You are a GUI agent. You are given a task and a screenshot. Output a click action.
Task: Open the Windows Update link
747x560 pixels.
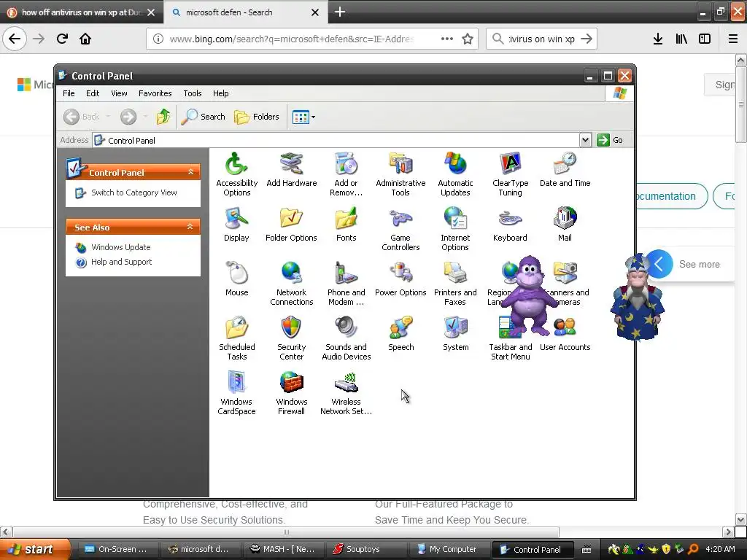(x=120, y=247)
